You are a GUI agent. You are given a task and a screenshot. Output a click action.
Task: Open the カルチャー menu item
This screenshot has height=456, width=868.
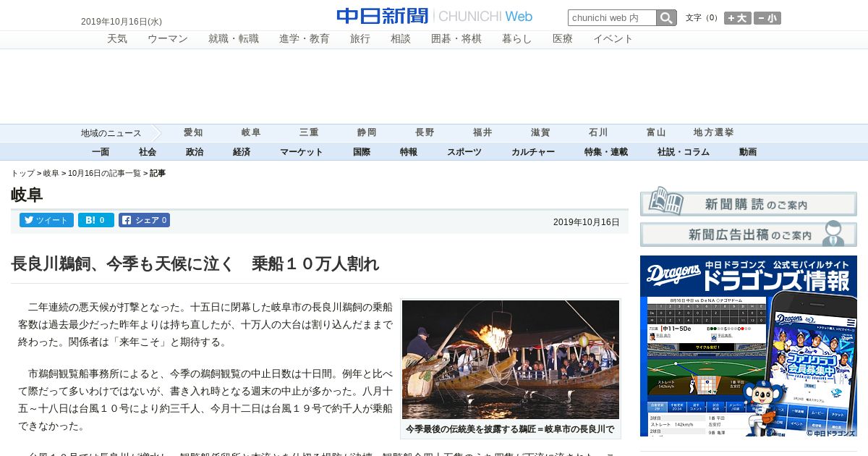coord(533,152)
